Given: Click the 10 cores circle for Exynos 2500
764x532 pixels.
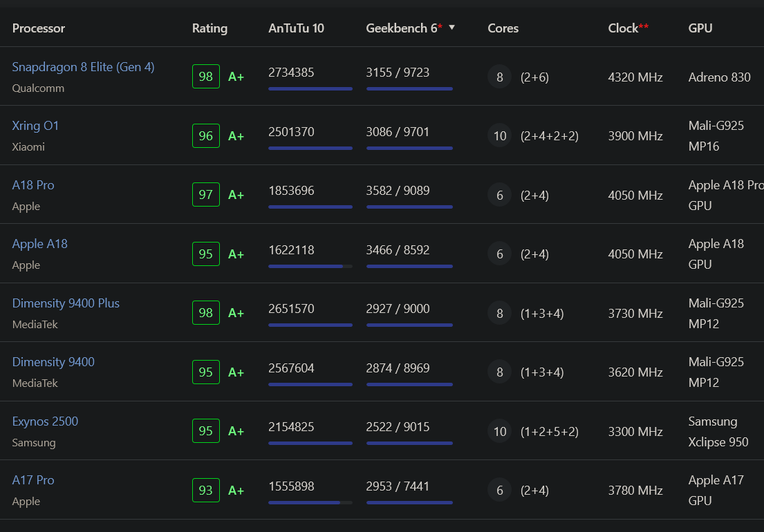Looking at the screenshot, I should click(x=499, y=431).
